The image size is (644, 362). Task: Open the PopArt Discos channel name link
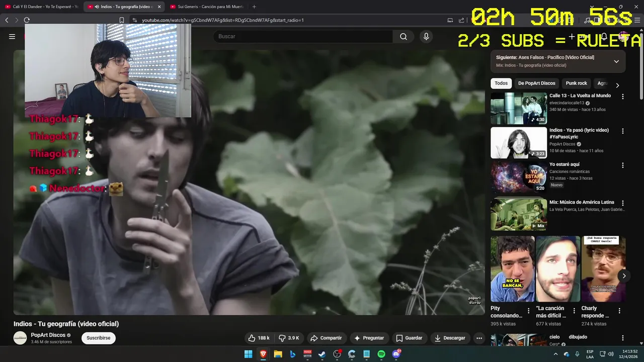pos(48,335)
